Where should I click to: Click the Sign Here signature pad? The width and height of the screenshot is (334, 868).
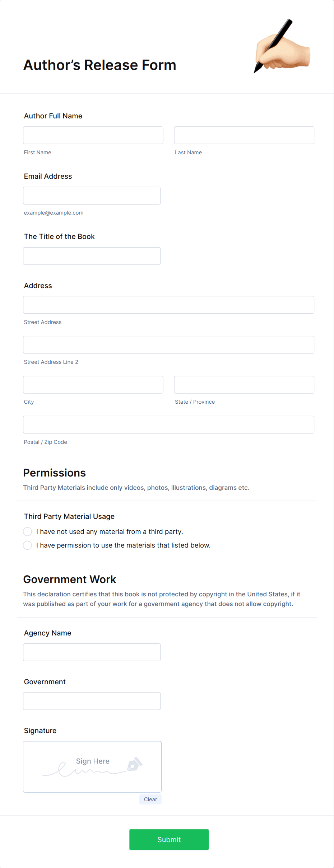coord(92,767)
